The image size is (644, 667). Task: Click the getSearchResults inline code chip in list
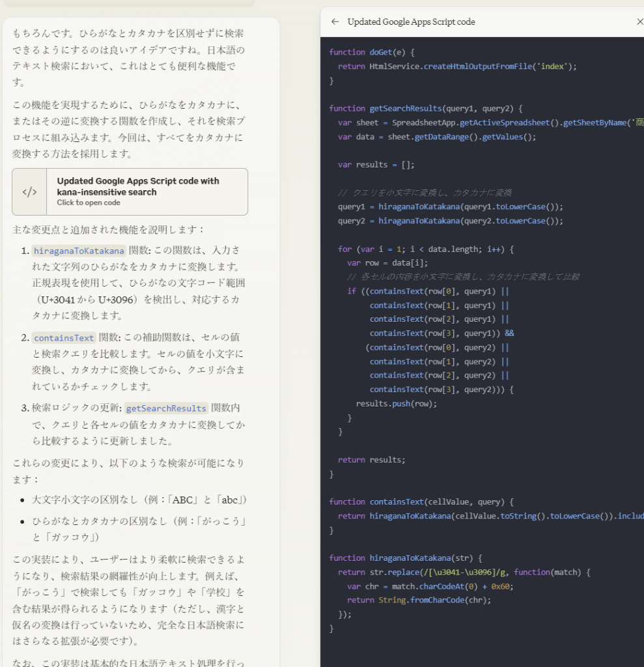click(x=166, y=408)
